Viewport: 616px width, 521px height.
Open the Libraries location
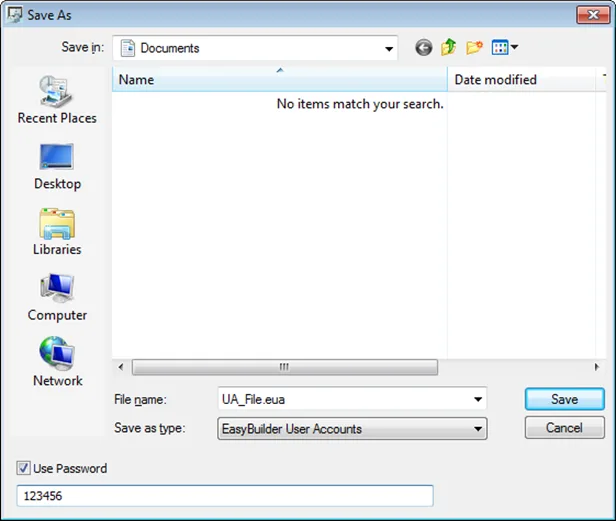click(x=57, y=232)
